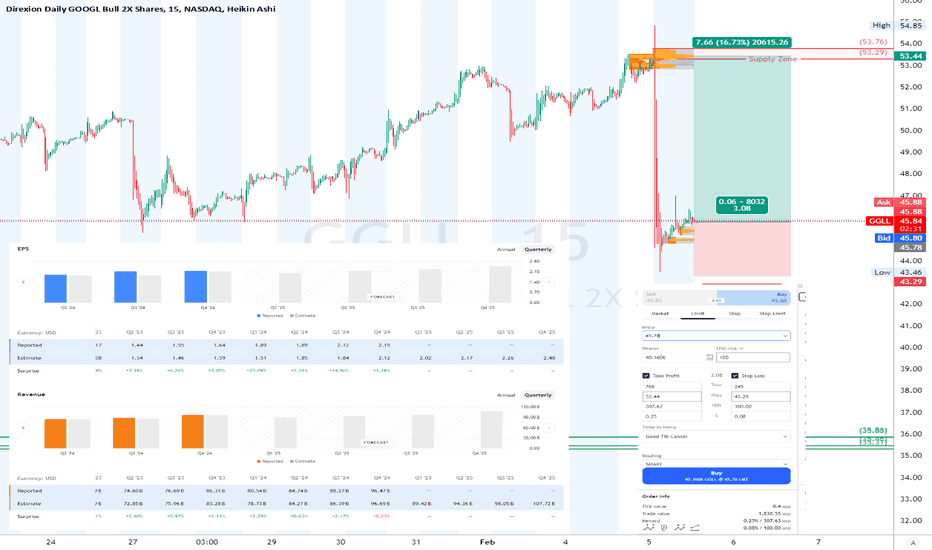Switch EPS chart to Annual

pos(506,250)
